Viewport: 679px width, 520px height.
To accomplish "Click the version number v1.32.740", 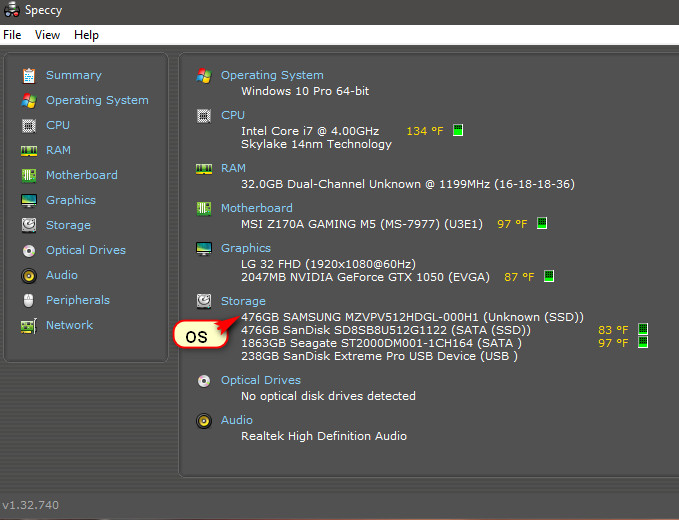I will pos(30,505).
